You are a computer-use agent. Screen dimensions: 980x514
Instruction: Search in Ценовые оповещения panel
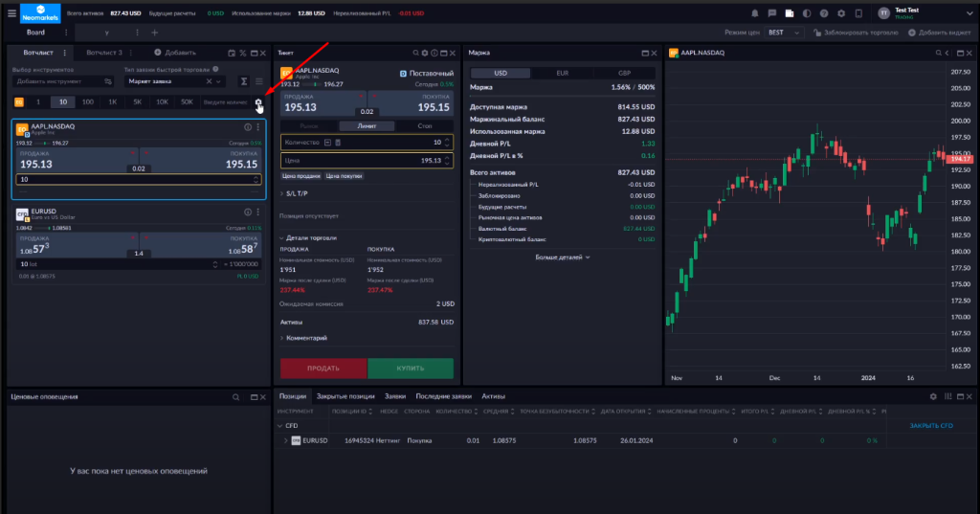point(235,397)
